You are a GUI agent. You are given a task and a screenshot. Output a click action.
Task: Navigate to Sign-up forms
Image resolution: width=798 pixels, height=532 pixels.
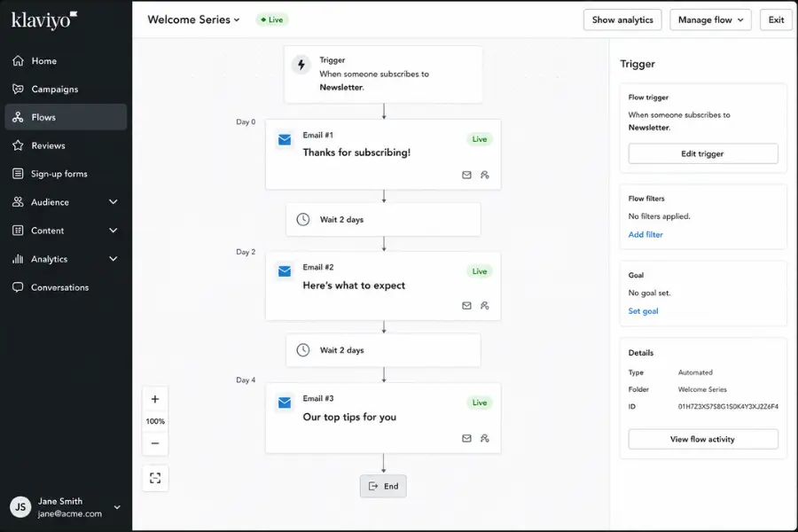pyautogui.click(x=66, y=174)
